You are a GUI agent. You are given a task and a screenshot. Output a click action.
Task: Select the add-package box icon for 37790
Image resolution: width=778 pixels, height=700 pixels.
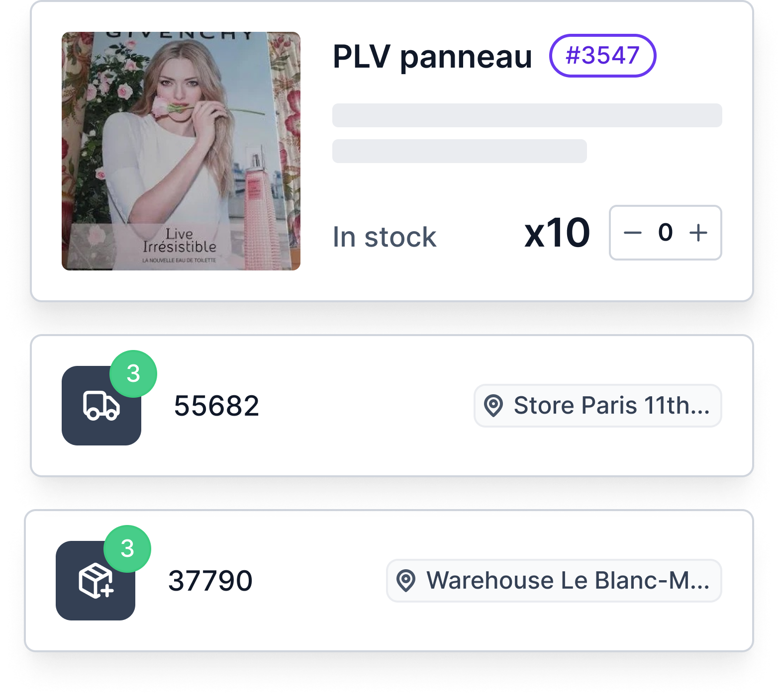pyautogui.click(x=96, y=581)
